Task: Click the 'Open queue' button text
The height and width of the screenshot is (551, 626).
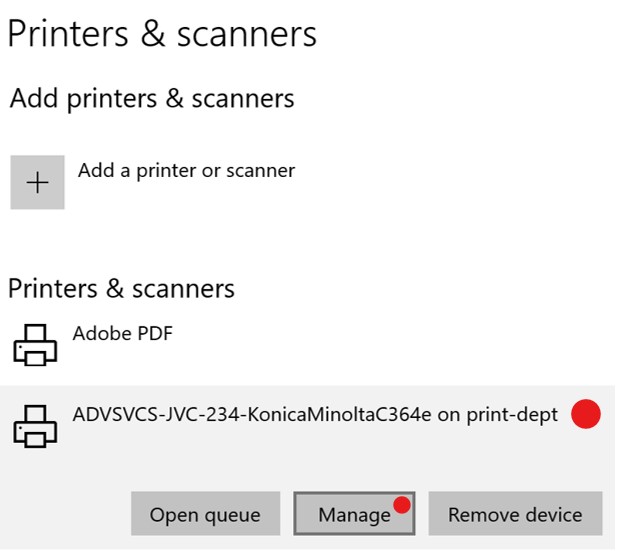Action: point(205,515)
